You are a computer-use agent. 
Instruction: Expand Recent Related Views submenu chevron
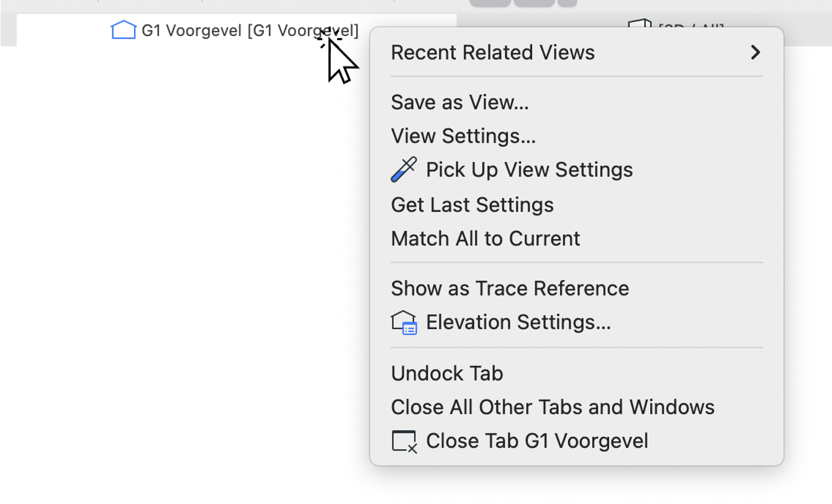tap(755, 52)
